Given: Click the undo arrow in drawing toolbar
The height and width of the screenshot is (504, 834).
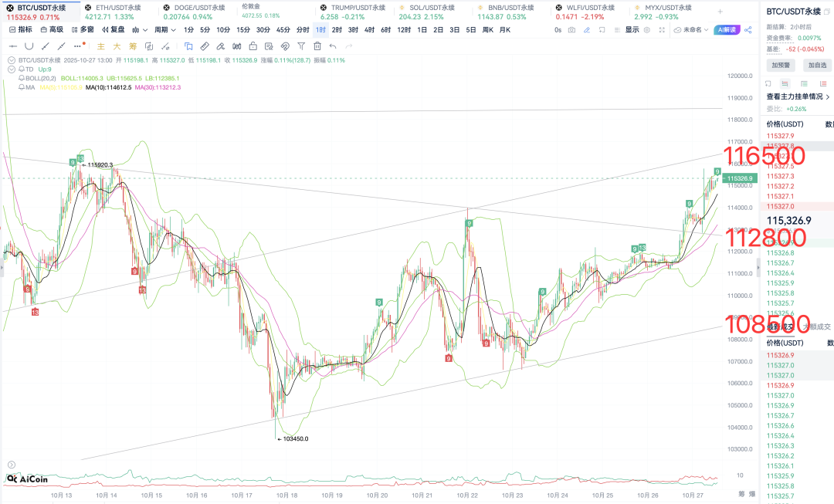Looking at the screenshot, I should (333, 46).
